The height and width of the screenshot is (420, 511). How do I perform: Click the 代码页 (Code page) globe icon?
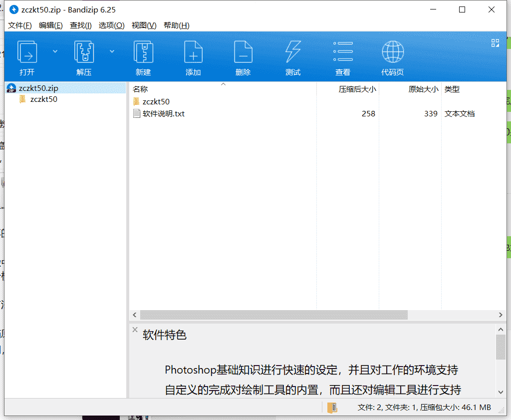coord(393,51)
